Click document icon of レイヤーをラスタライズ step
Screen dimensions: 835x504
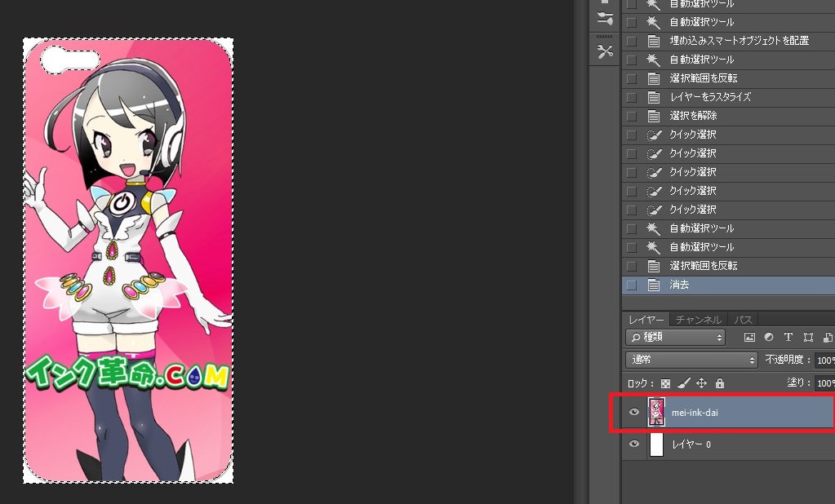[x=654, y=97]
